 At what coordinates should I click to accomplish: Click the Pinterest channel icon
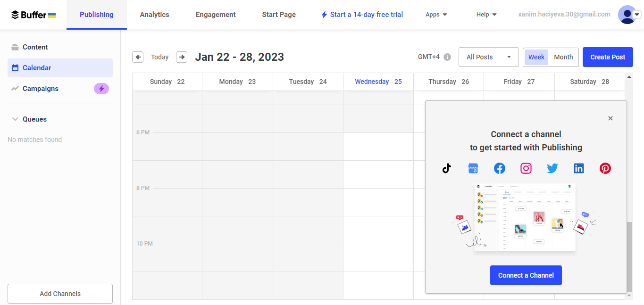[x=605, y=168]
